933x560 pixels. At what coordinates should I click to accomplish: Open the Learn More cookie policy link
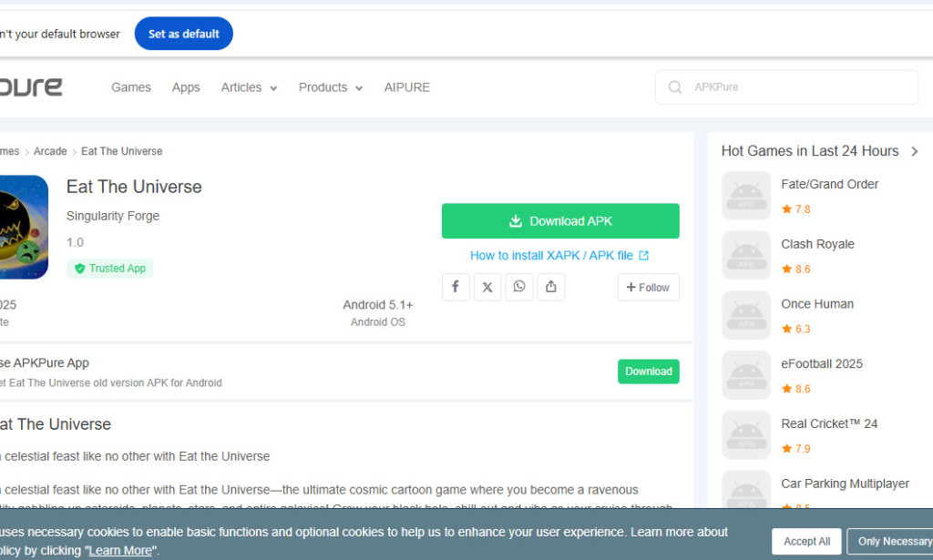coord(119,549)
